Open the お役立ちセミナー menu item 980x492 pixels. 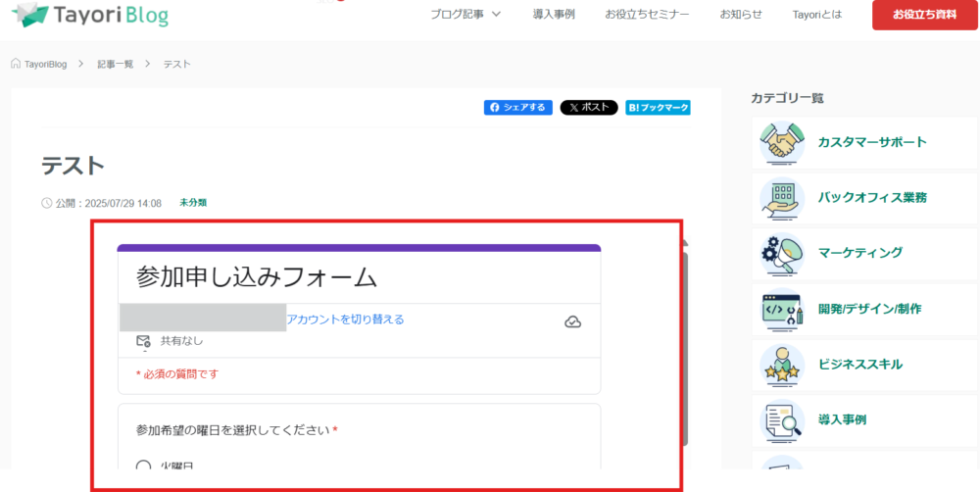[x=647, y=15]
